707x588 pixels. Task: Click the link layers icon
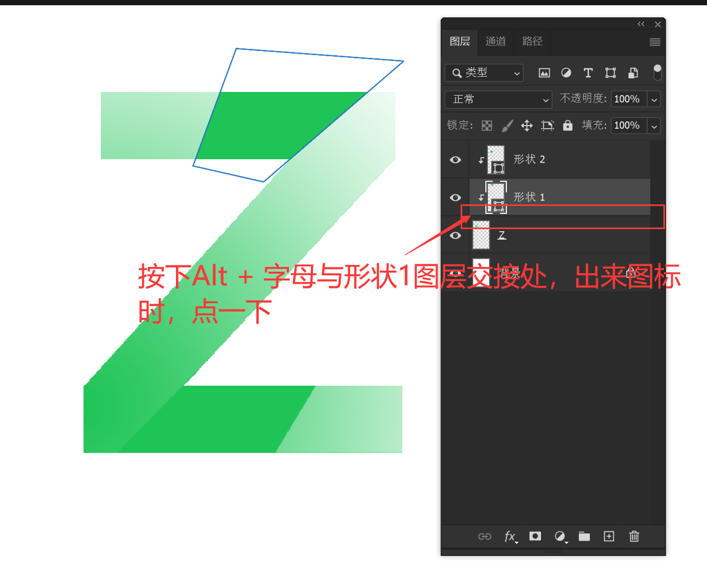[x=485, y=537]
